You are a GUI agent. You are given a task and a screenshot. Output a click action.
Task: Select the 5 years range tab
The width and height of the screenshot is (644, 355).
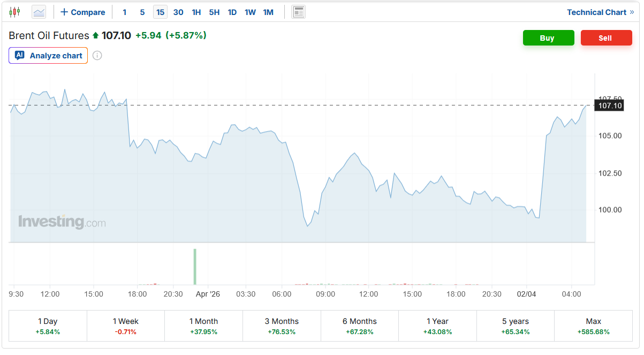click(516, 326)
